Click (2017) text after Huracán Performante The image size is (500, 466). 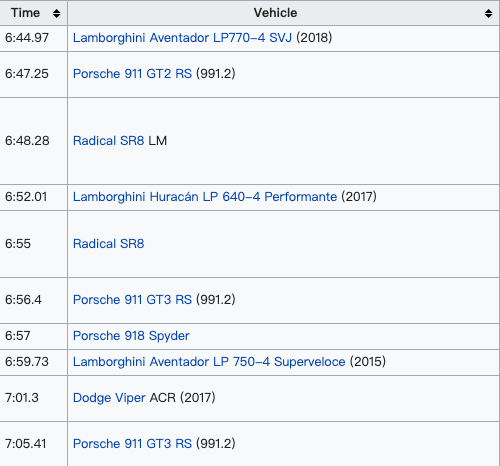pos(359,197)
